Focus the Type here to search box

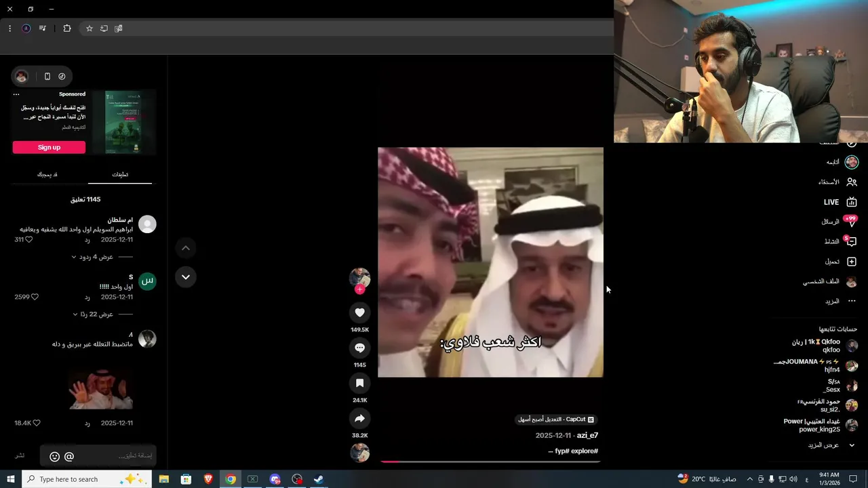coord(88,479)
